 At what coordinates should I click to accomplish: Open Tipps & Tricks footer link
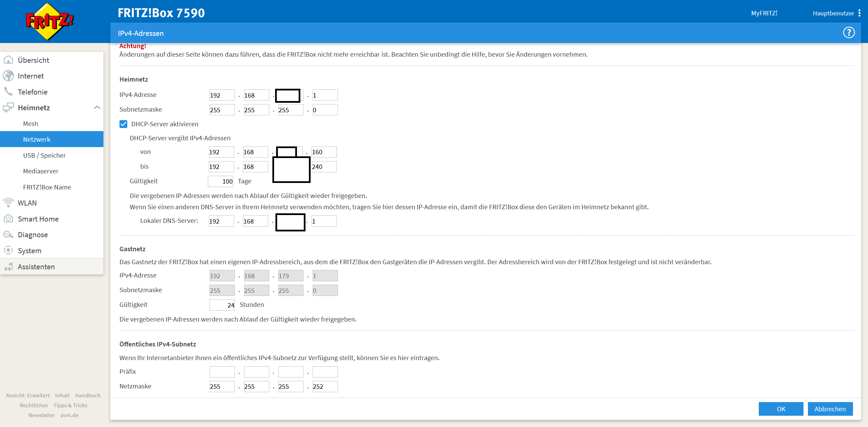click(x=70, y=405)
